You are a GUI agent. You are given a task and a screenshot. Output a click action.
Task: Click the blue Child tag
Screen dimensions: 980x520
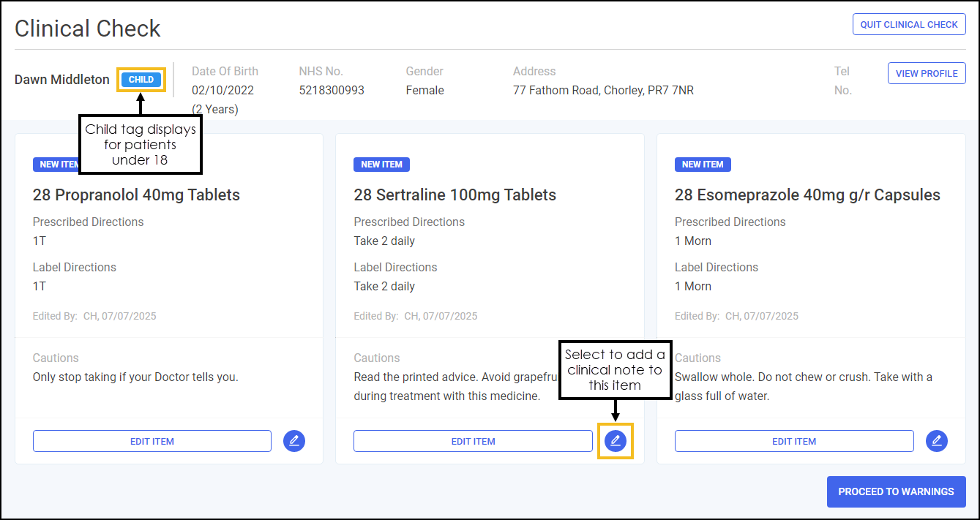[x=141, y=80]
